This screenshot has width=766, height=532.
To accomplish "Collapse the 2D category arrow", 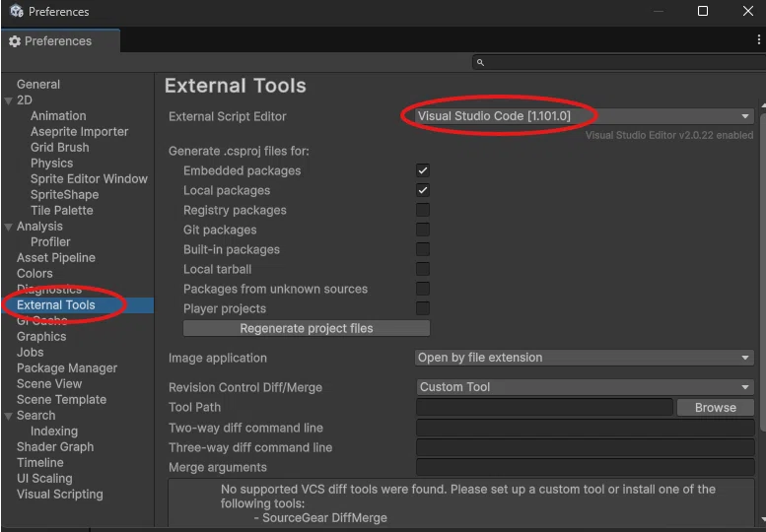I will coord(8,100).
